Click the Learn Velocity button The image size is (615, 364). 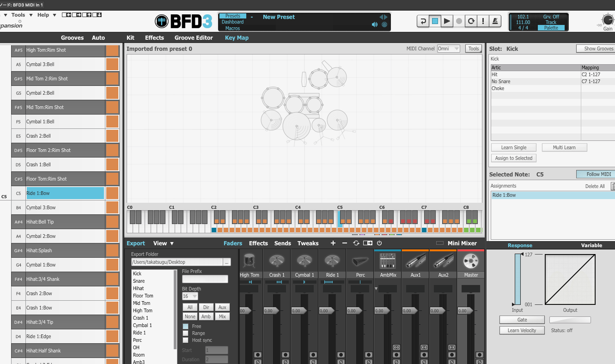[522, 330]
